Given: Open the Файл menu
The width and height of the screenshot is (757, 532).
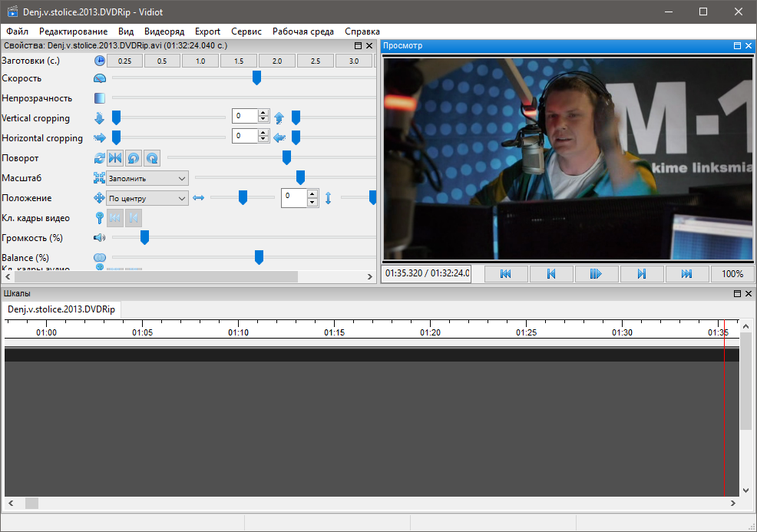Looking at the screenshot, I should [18, 31].
